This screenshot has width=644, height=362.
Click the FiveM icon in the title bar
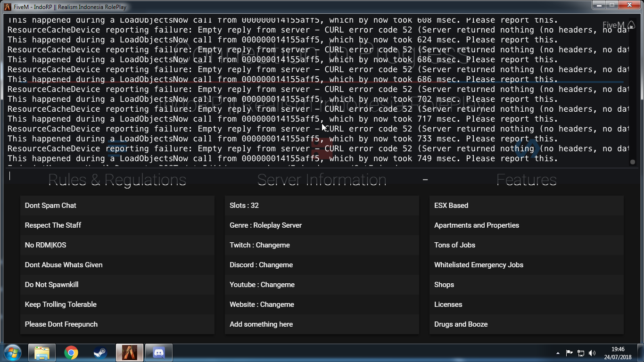8,7
